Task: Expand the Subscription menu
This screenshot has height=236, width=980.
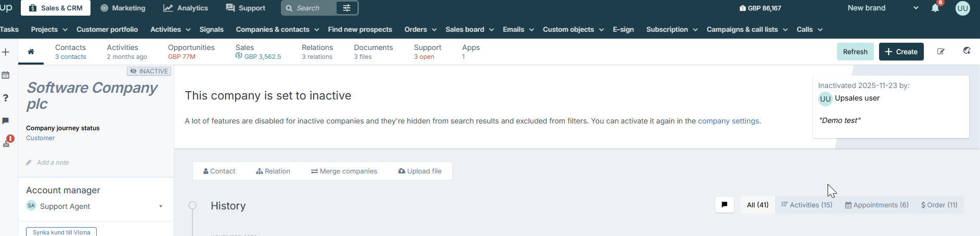Action: coord(672,29)
